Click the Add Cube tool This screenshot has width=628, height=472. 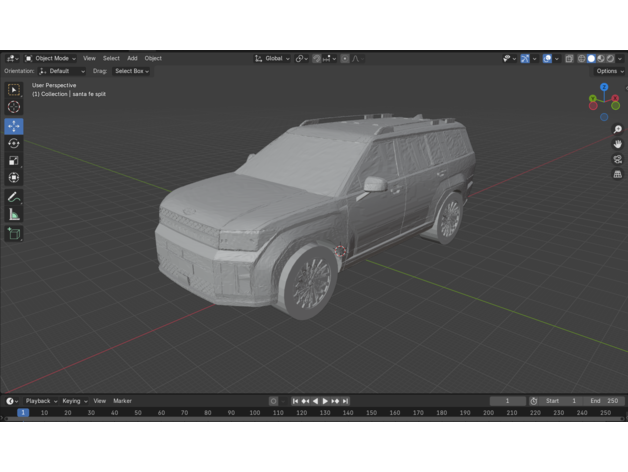click(14, 233)
